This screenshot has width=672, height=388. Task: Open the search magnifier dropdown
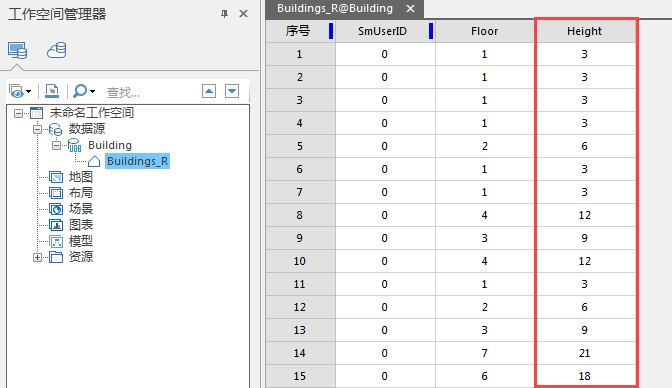84,91
